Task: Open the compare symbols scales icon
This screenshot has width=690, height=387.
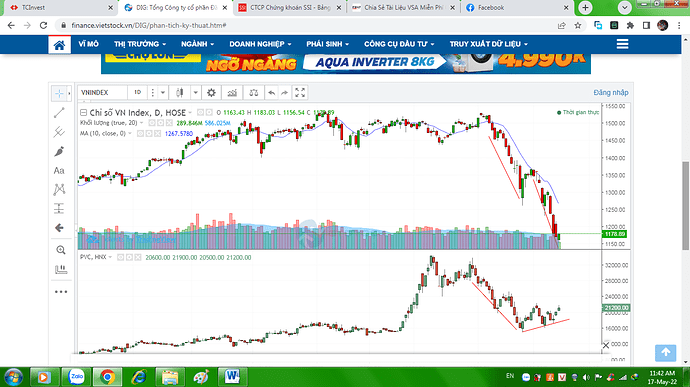Action: tap(253, 92)
